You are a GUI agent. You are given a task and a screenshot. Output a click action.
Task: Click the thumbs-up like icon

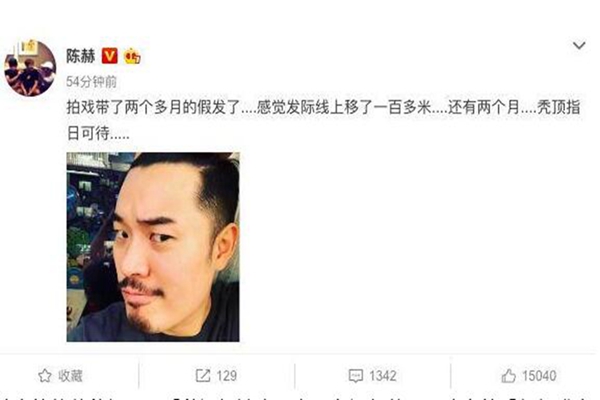[x=509, y=376]
